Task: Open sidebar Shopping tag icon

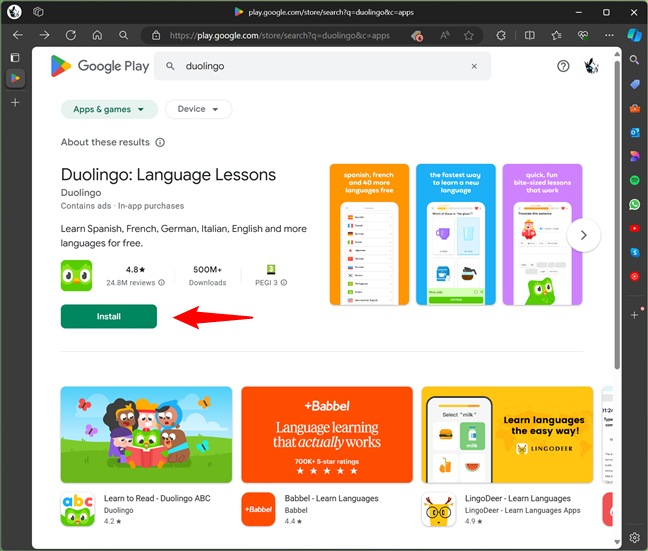Action: 635,84
